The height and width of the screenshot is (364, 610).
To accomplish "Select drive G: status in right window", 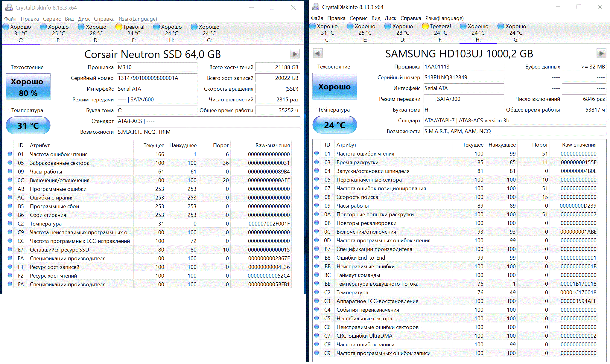I will (x=516, y=33).
